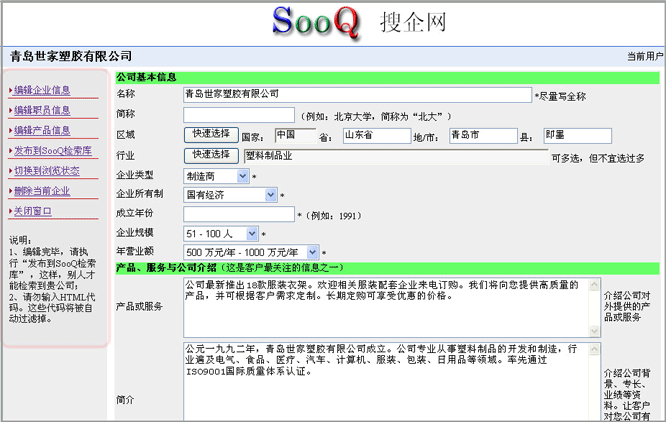Open the 编辑企业信息 link
The width and height of the screenshot is (666, 422).
point(42,90)
